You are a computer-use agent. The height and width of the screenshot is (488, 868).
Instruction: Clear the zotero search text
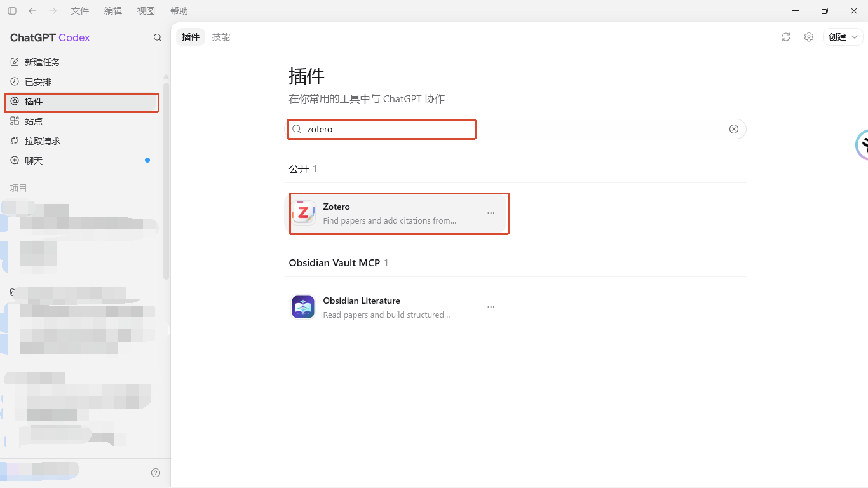tap(734, 129)
